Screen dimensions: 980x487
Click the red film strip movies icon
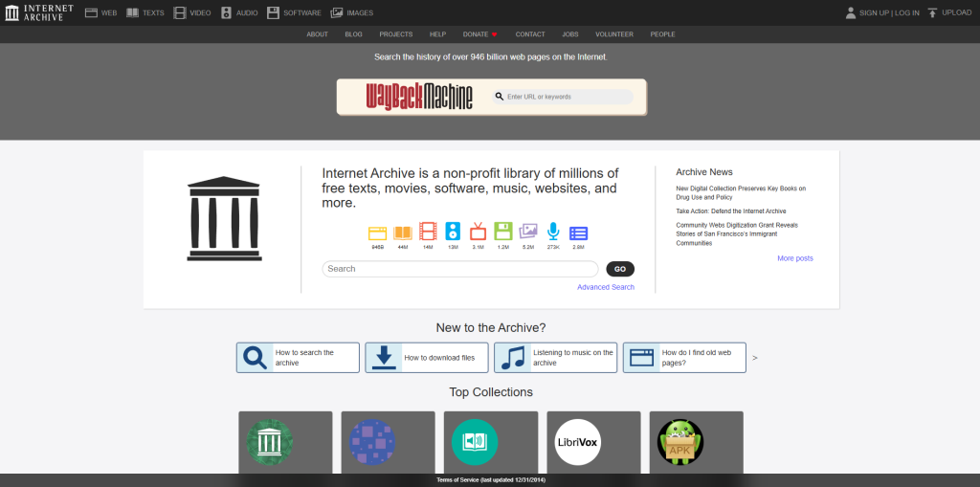428,232
